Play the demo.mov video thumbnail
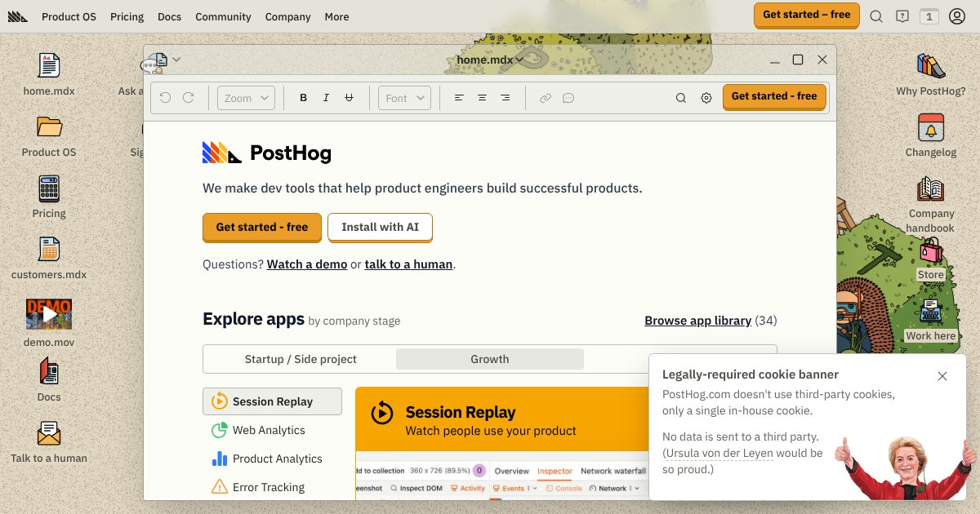The height and width of the screenshot is (514, 980). [x=49, y=314]
